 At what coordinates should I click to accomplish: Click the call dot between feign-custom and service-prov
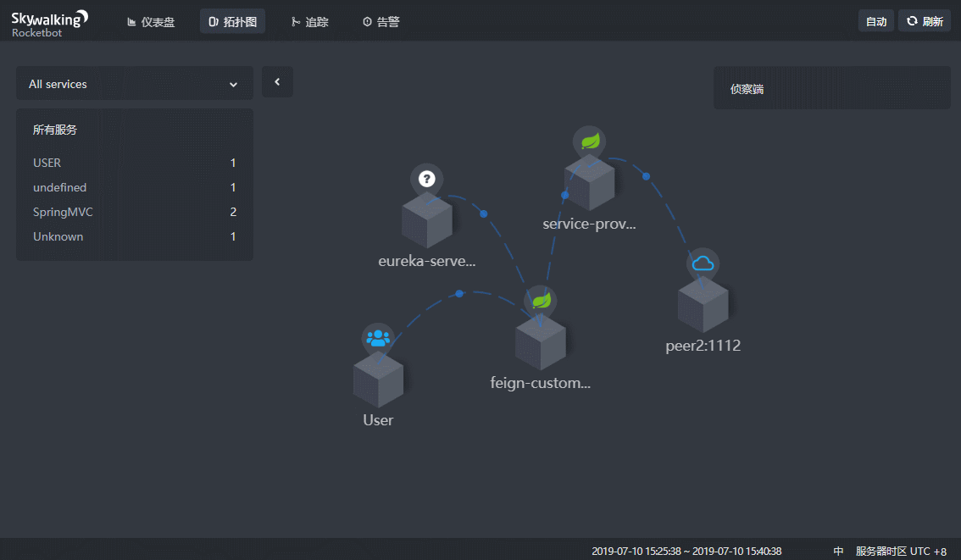pyautogui.click(x=565, y=196)
